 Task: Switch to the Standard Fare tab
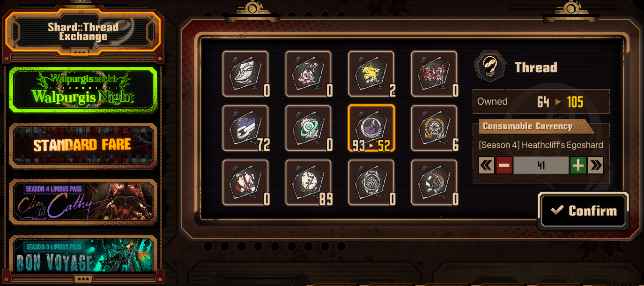click(x=83, y=145)
